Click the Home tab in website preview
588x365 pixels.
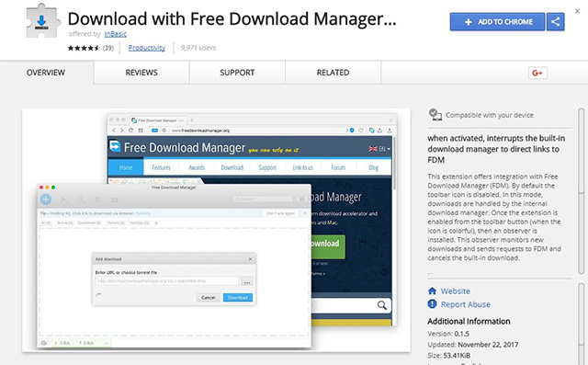point(126,167)
